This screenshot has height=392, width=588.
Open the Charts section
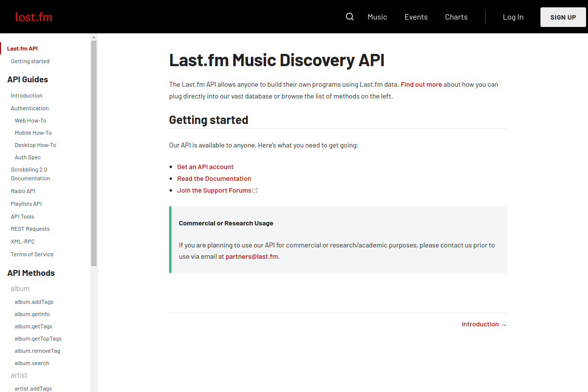click(456, 17)
